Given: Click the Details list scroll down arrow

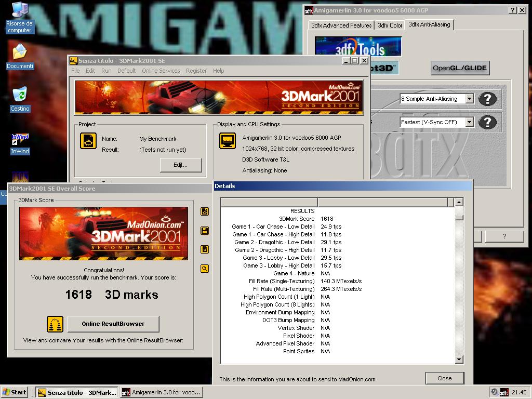Looking at the screenshot, I should (x=459, y=360).
